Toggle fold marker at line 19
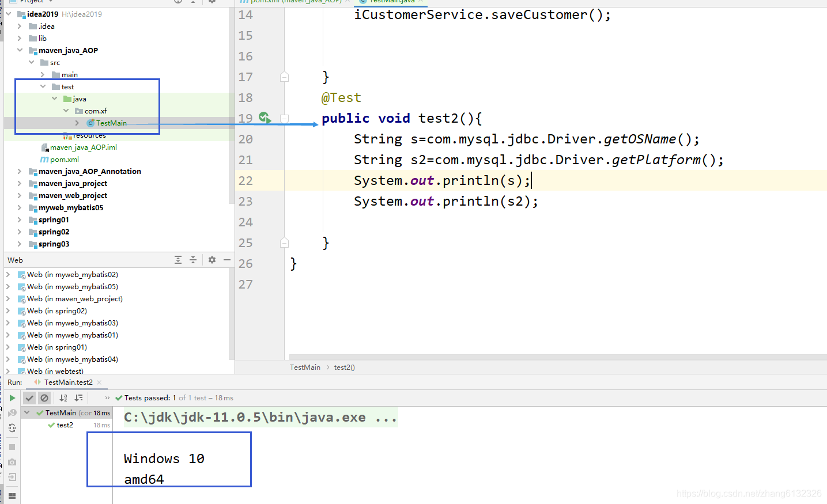This screenshot has width=827, height=504. (x=284, y=118)
